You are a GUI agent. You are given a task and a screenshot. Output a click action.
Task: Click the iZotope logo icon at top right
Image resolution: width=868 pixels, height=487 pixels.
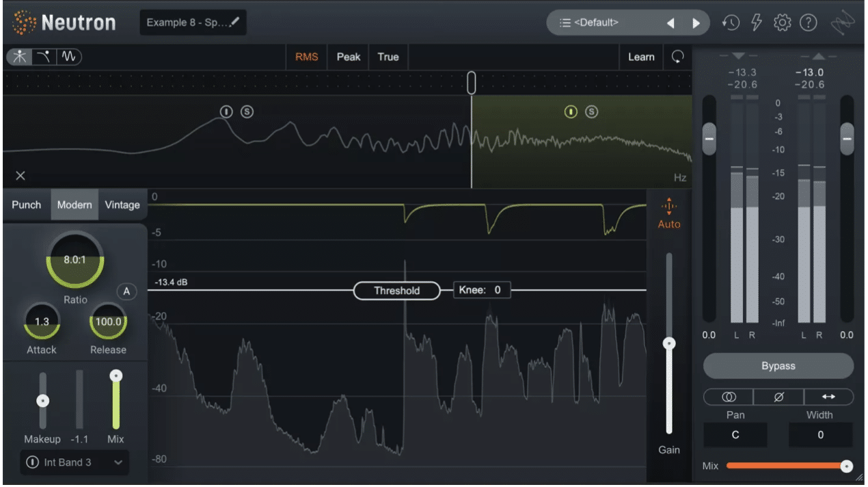point(843,23)
